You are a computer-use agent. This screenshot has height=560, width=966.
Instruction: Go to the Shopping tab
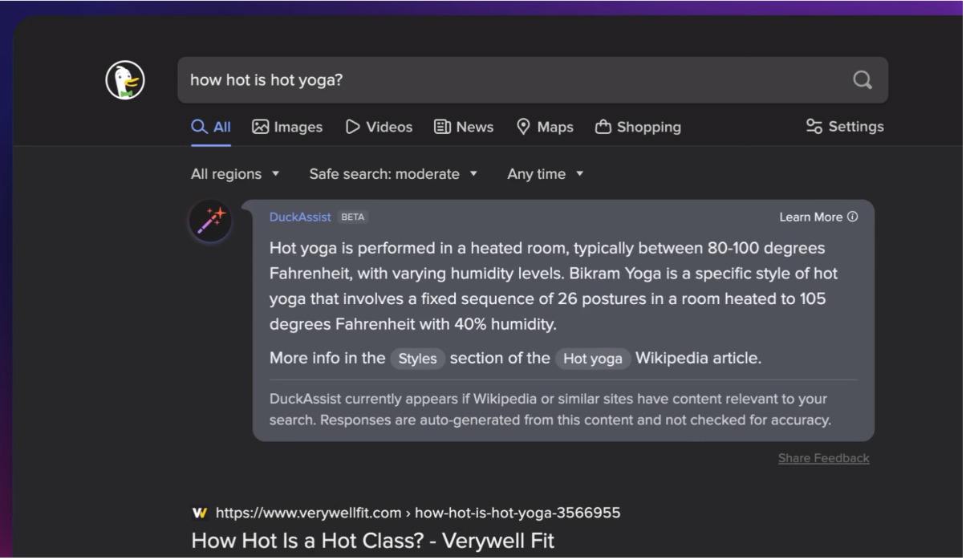pyautogui.click(x=638, y=127)
